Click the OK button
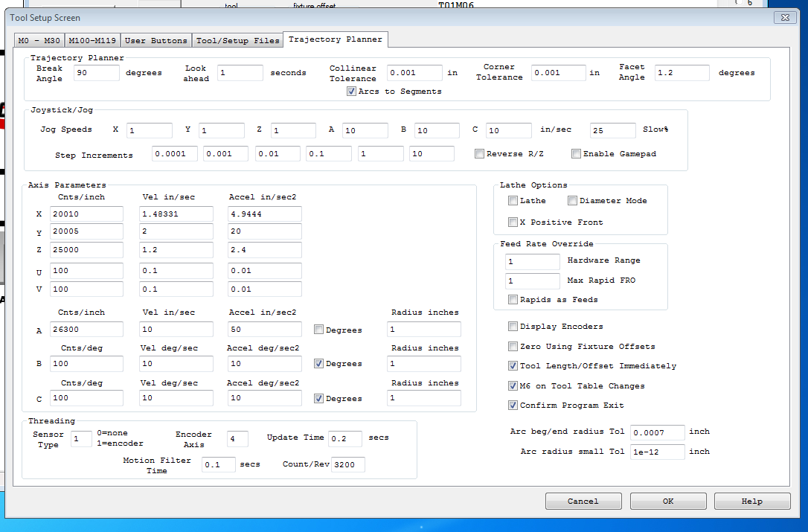The width and height of the screenshot is (808, 532). (x=668, y=501)
